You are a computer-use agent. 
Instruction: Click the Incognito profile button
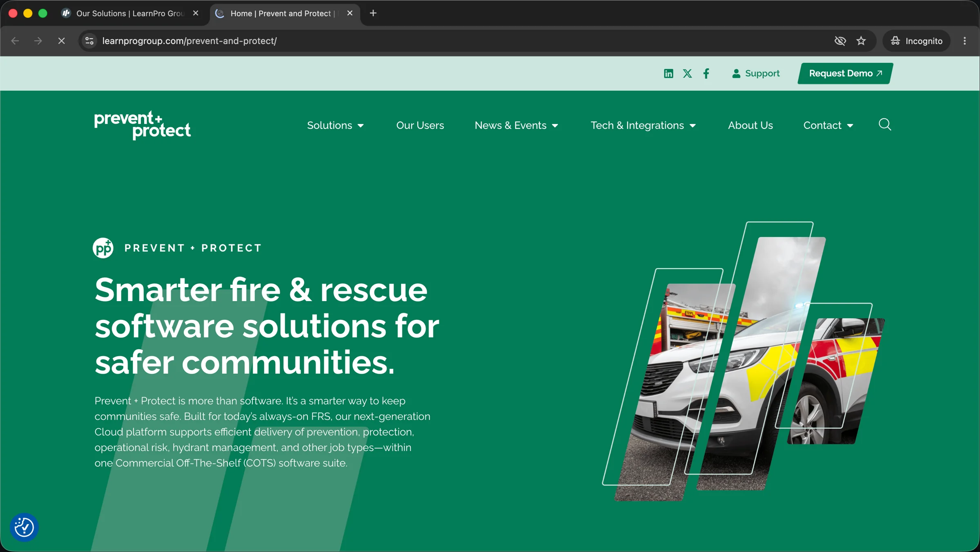pos(917,41)
